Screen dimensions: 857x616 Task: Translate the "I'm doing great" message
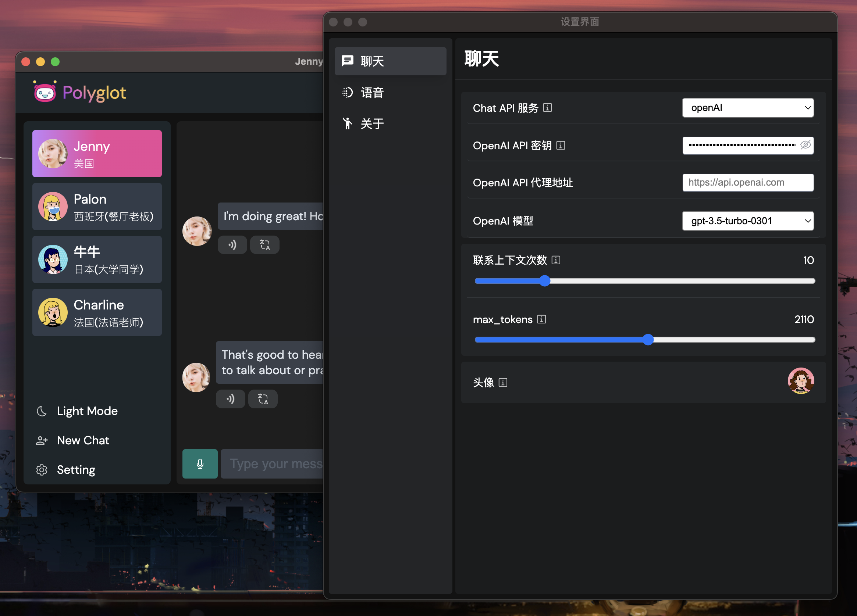coord(264,245)
